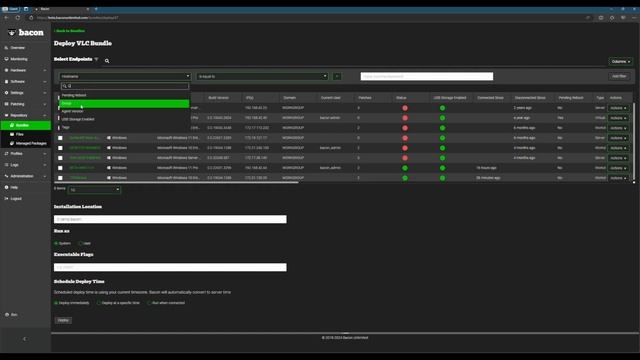
Task: Select Deploy immediately radio option
Action: click(56, 303)
